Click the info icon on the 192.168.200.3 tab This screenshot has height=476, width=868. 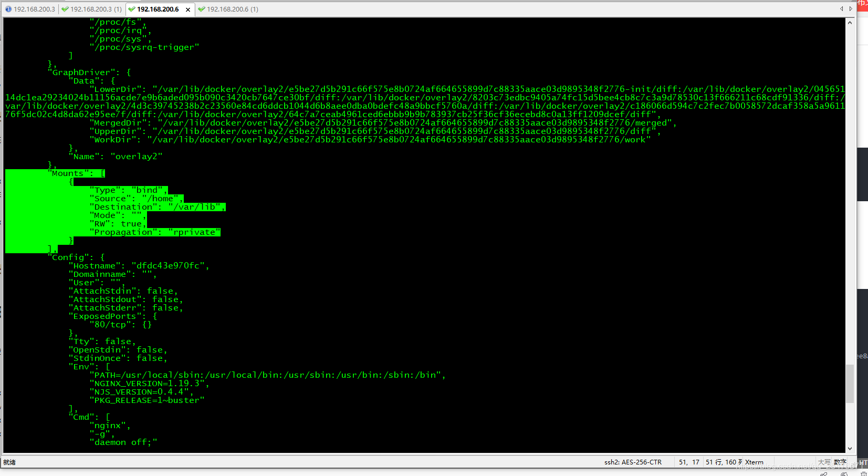point(8,9)
